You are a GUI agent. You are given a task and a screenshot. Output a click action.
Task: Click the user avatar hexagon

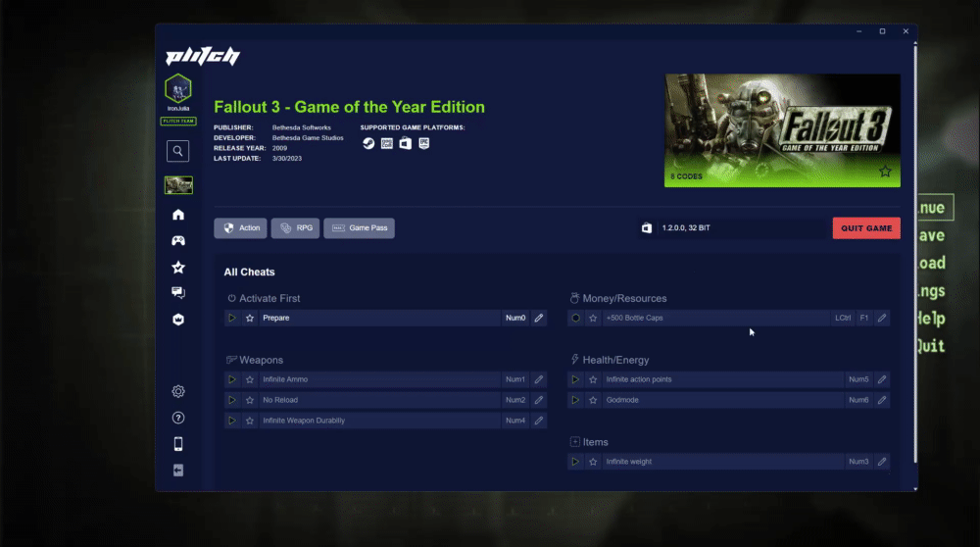coord(178,88)
